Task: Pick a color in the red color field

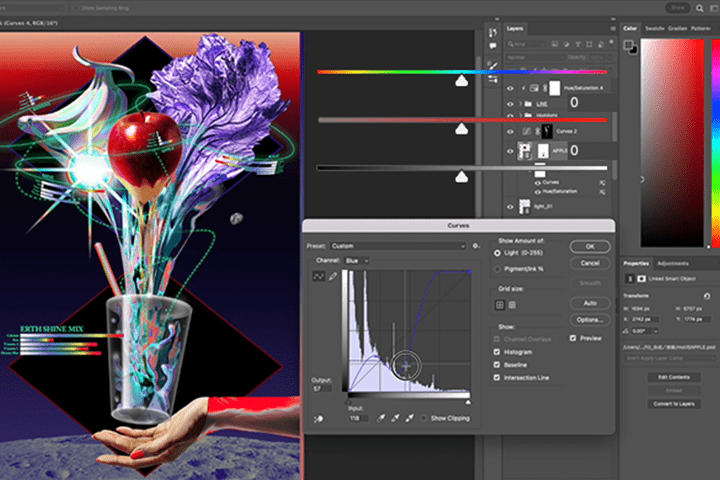Action: coord(672,143)
